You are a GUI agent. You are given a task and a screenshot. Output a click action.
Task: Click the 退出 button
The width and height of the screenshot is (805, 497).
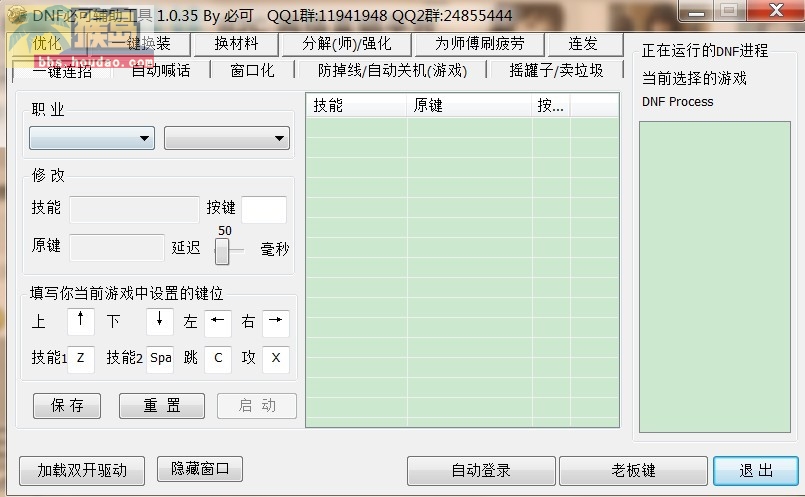pyautogui.click(x=756, y=470)
